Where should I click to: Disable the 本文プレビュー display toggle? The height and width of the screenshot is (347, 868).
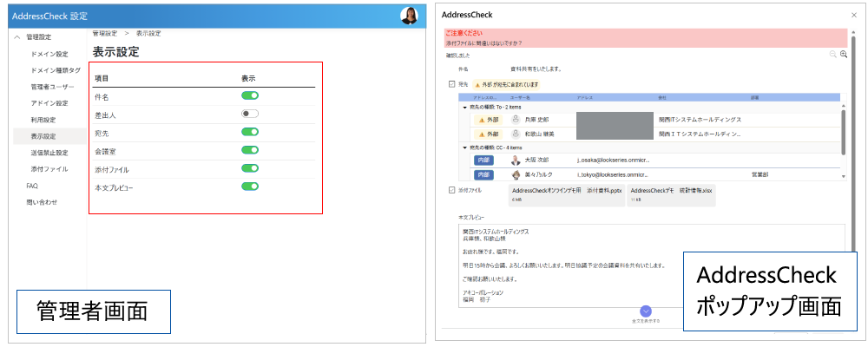pos(251,187)
